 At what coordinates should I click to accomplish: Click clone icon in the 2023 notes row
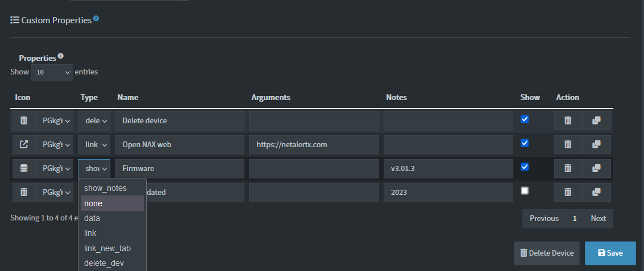point(596,192)
